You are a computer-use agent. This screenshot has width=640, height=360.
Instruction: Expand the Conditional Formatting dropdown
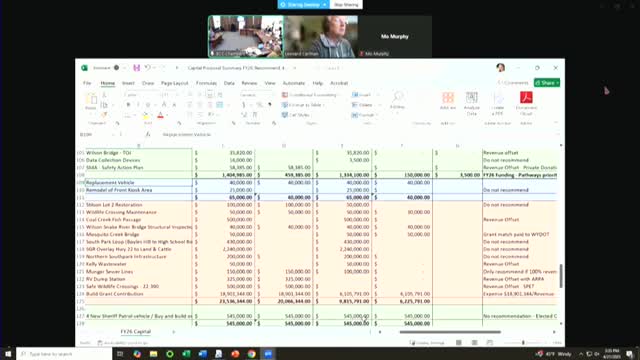311,95
